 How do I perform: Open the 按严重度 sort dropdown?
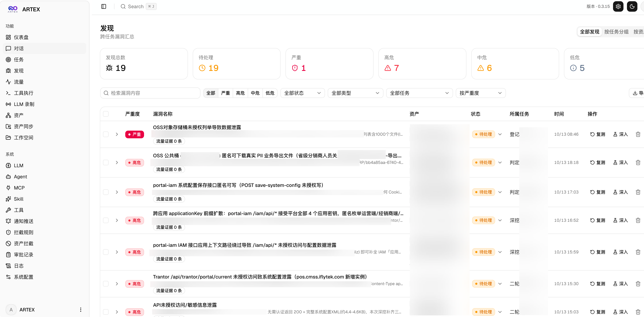pyautogui.click(x=480, y=93)
